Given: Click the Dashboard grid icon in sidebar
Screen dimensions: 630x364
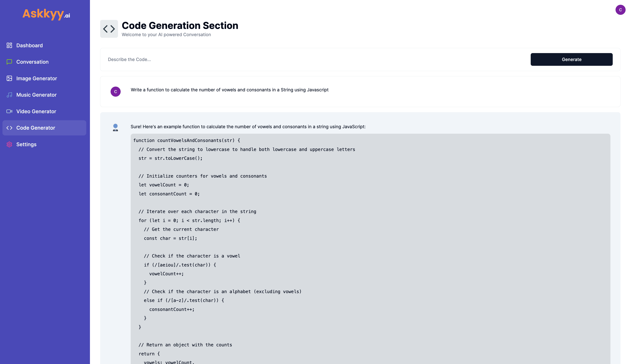Looking at the screenshot, I should coord(9,45).
